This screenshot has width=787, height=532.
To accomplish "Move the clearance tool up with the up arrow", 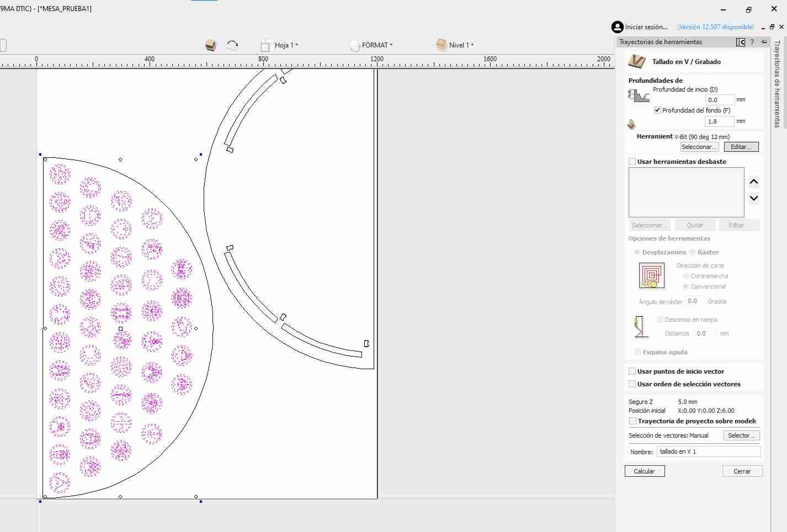I will coord(754,182).
